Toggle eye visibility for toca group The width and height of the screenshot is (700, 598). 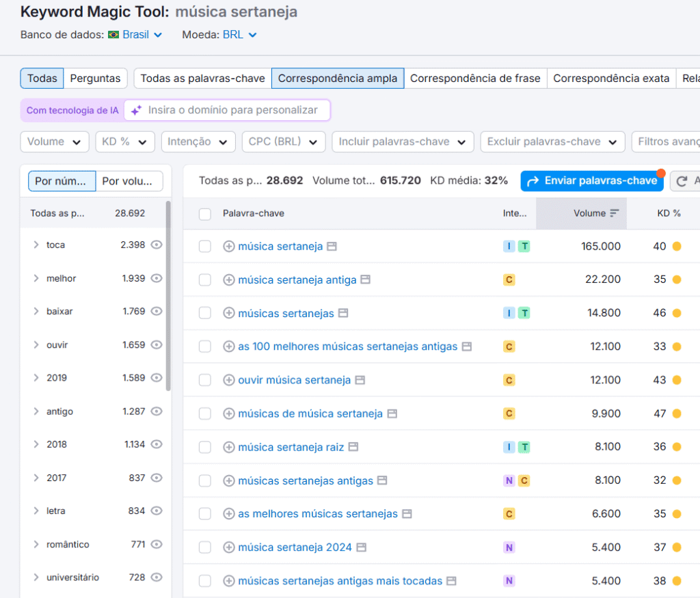pyautogui.click(x=157, y=245)
